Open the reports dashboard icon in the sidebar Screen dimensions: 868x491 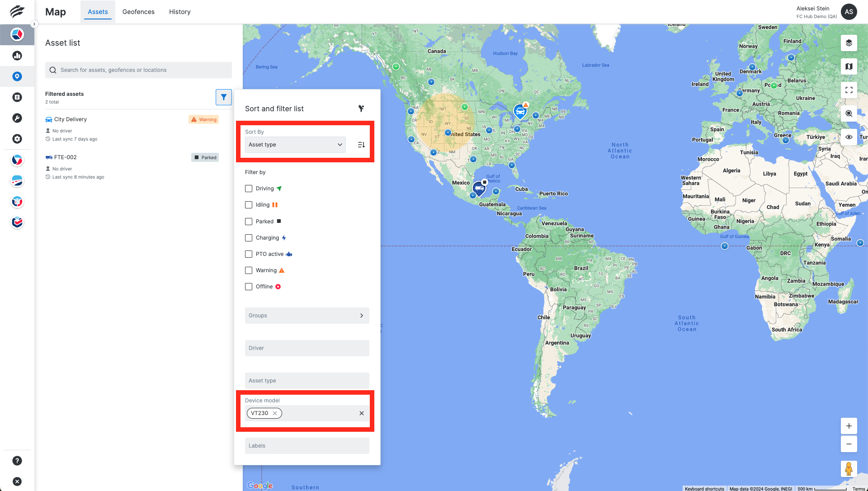[17, 56]
